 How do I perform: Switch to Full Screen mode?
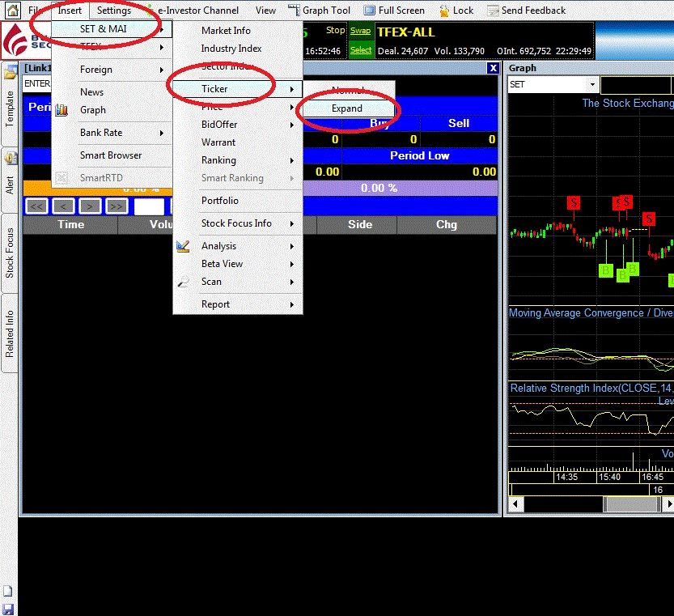click(394, 11)
